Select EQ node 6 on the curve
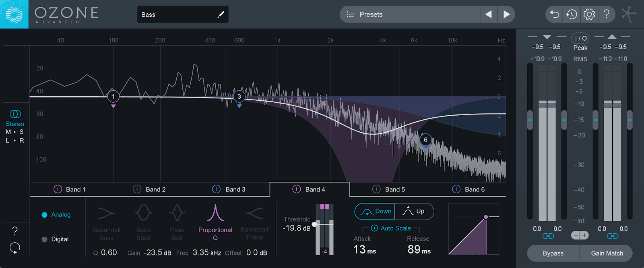The height and width of the screenshot is (268, 644). (x=425, y=140)
